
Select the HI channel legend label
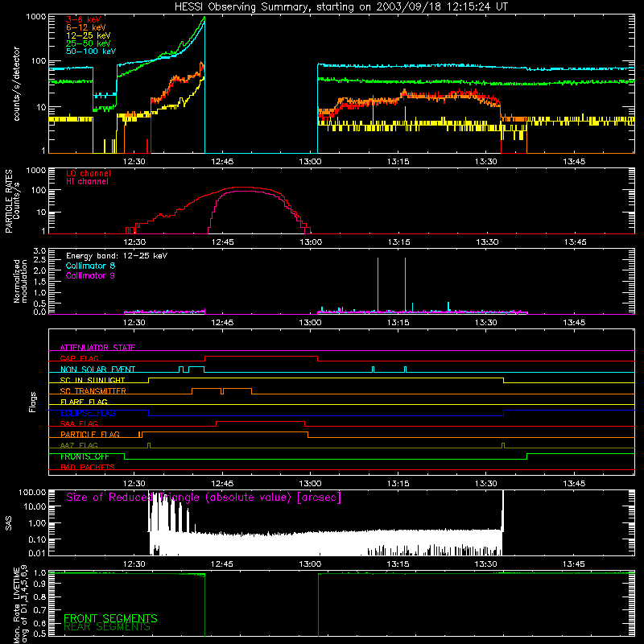click(x=87, y=182)
